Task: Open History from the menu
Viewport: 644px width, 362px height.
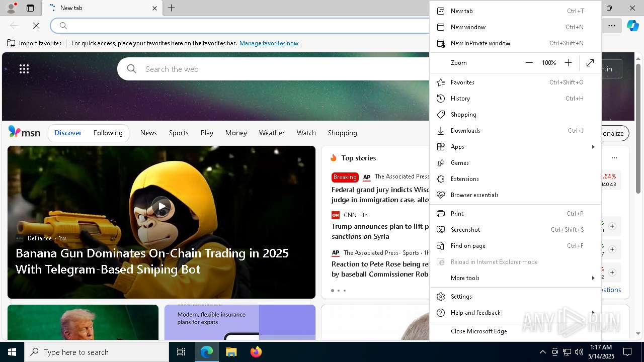Action: 515,99
